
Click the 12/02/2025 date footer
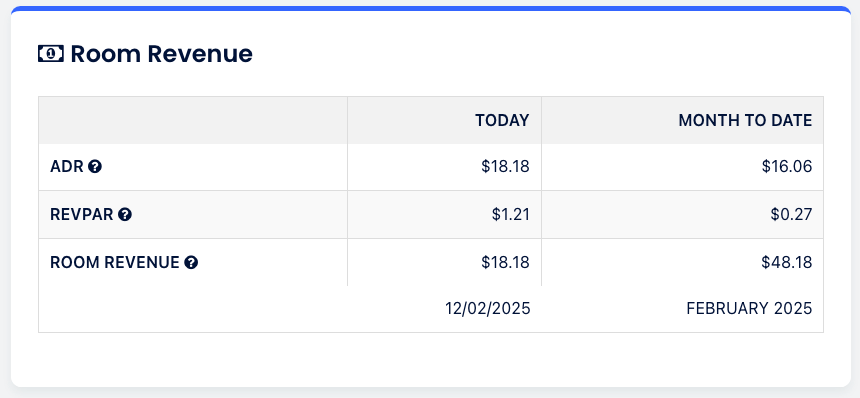tap(488, 309)
